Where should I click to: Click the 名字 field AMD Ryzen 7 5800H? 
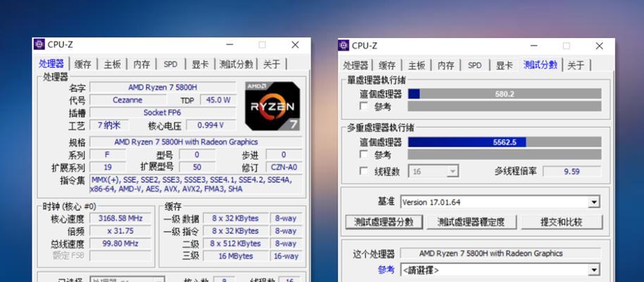click(163, 87)
